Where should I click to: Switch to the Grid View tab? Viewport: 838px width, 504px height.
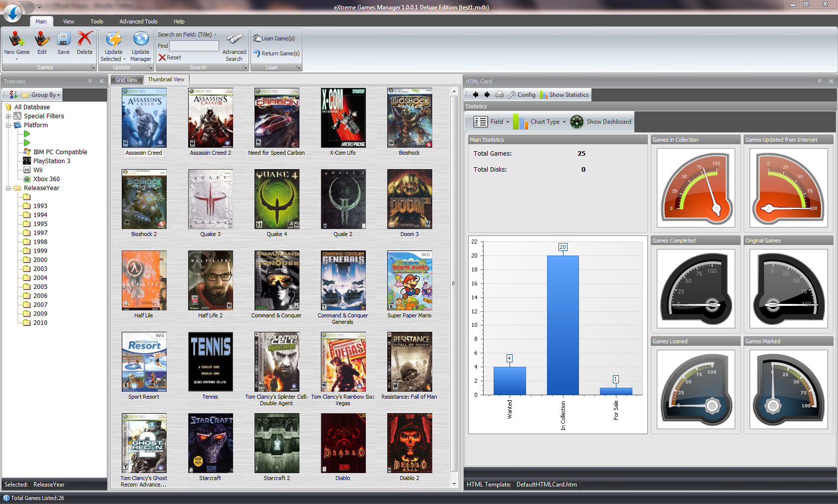coord(126,80)
